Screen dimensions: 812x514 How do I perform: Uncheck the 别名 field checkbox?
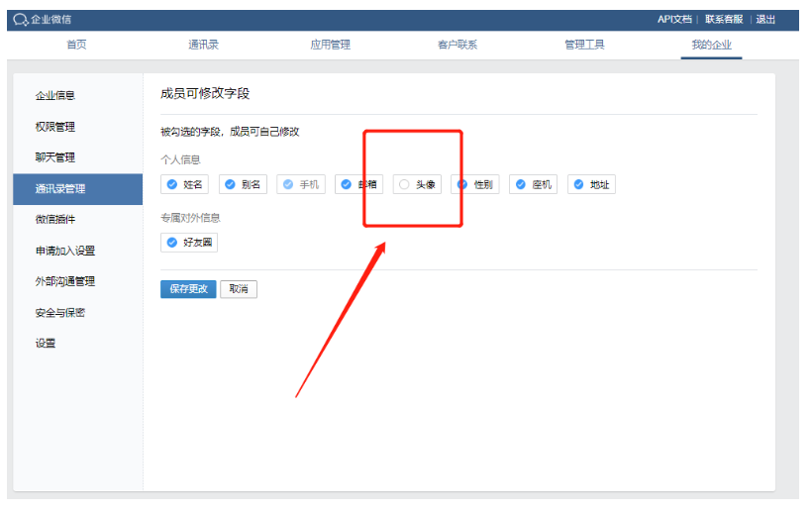click(x=230, y=184)
